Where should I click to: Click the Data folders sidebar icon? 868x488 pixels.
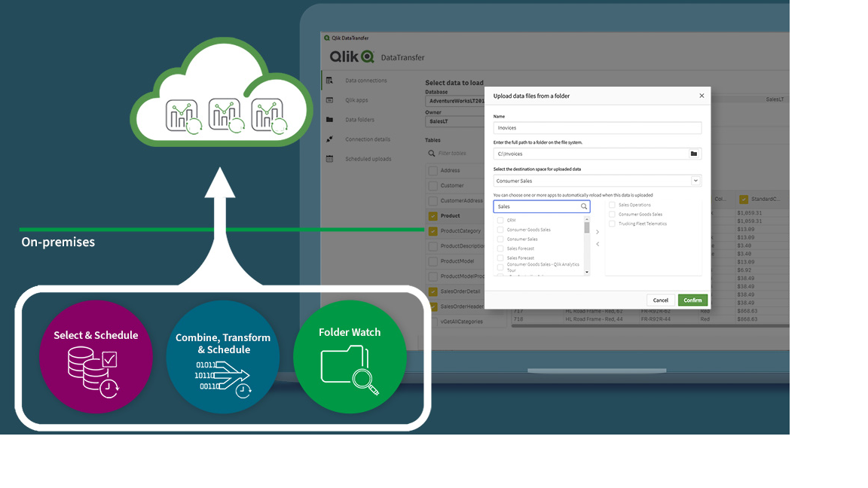click(x=329, y=120)
